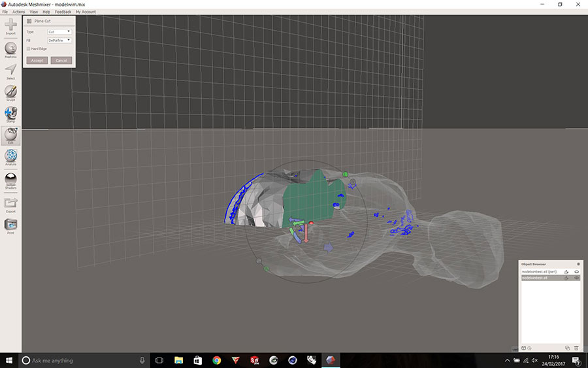This screenshot has height=368, width=588.
Task: Open the Actions menu
Action: coord(18,12)
